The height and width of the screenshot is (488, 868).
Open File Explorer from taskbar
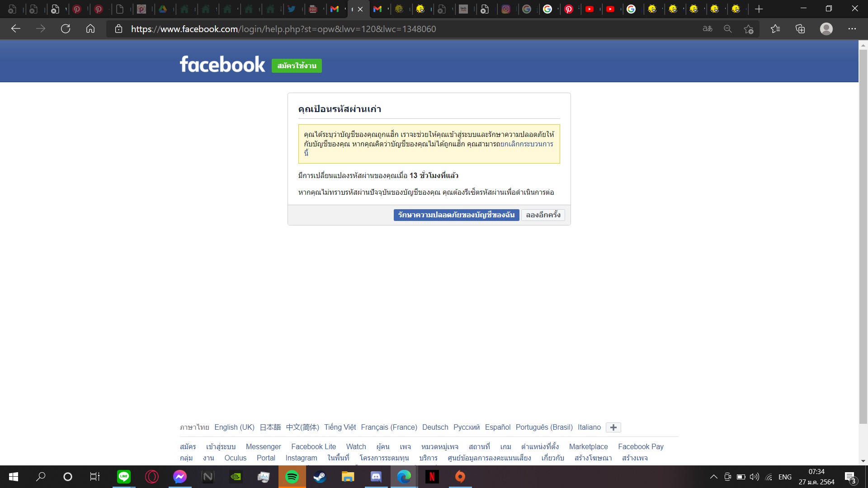pos(348,477)
